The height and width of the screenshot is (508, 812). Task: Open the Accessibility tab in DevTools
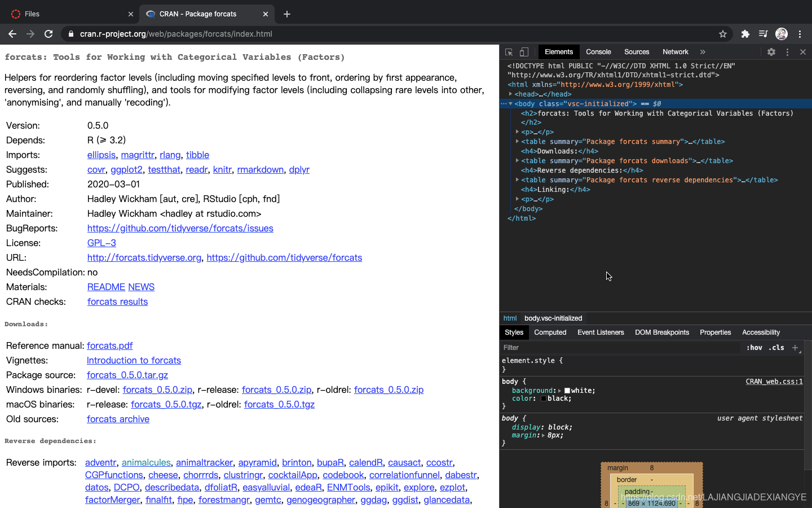761,332
